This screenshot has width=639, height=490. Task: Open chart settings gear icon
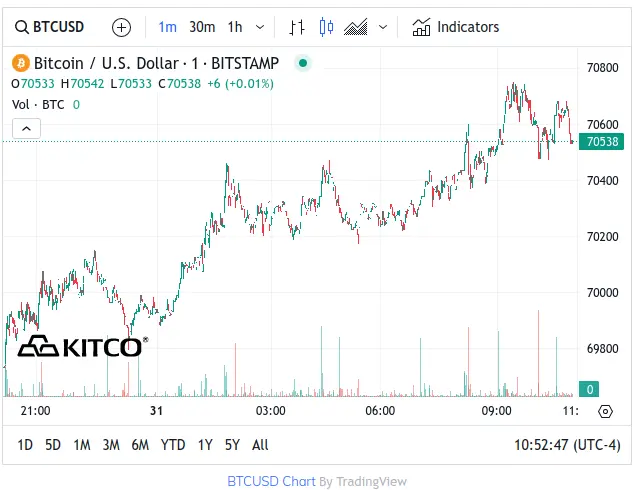coord(605,412)
